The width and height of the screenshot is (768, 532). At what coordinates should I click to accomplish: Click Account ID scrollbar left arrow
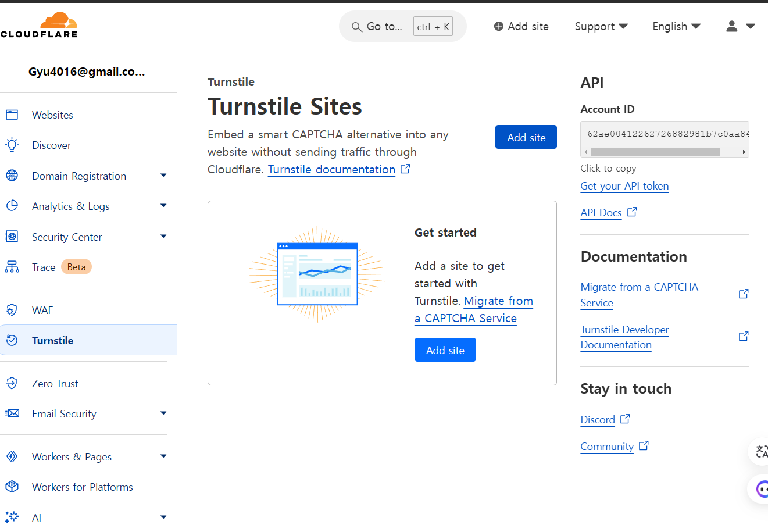click(x=585, y=152)
